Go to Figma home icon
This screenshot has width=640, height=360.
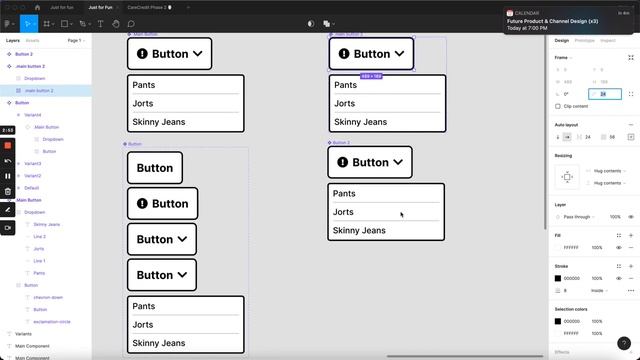pos(37,7)
